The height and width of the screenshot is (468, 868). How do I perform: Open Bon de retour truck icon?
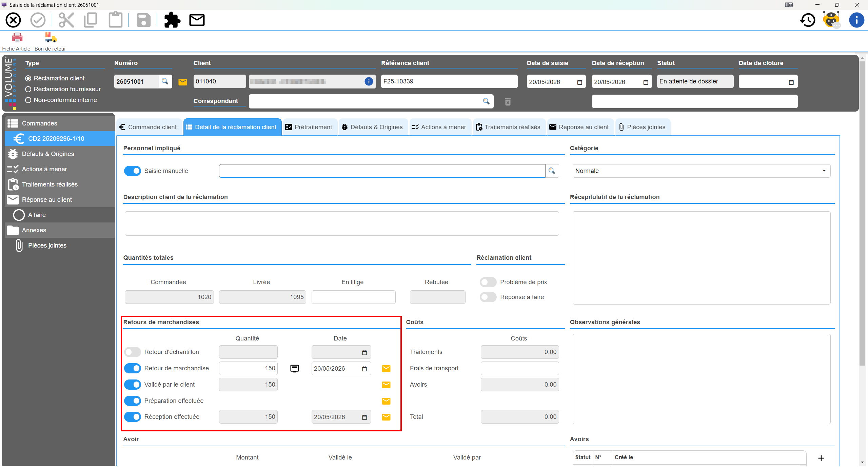click(x=51, y=37)
